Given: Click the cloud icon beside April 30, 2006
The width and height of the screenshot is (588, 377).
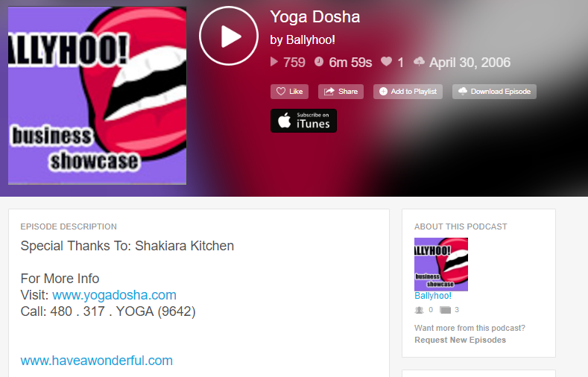Looking at the screenshot, I should 419,61.
